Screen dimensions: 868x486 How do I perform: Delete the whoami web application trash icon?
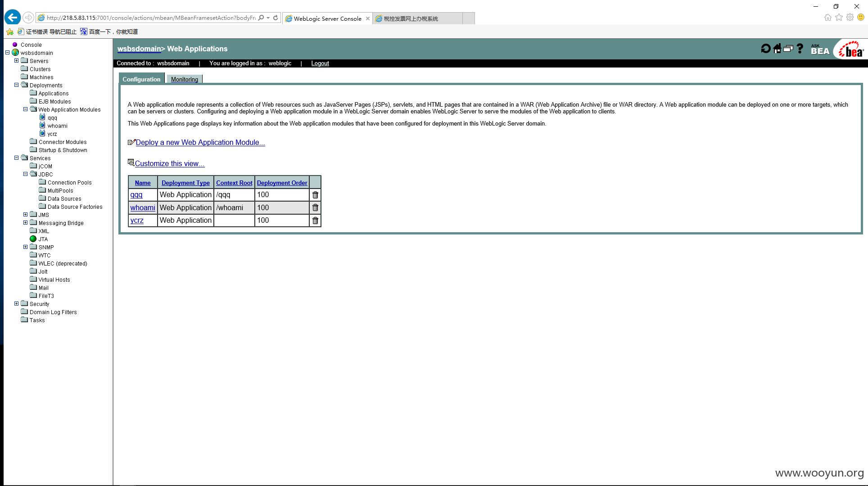point(315,207)
